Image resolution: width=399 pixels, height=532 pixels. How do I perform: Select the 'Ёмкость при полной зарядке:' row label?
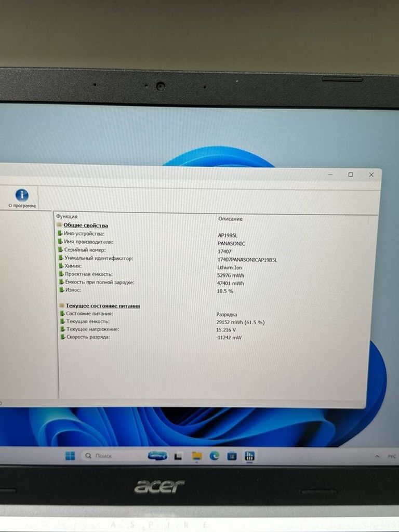pyautogui.click(x=100, y=282)
